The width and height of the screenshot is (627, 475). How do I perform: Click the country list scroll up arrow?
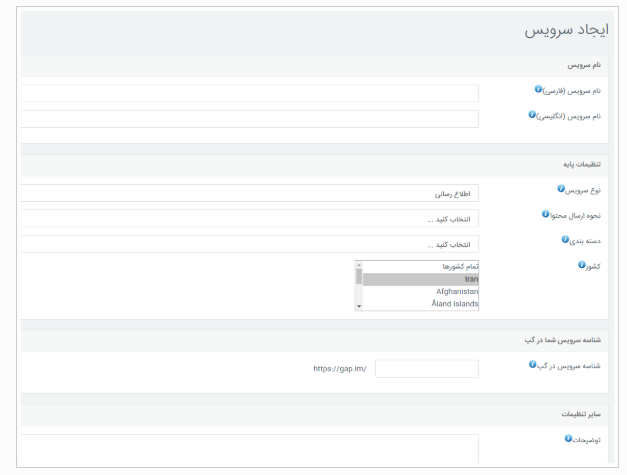tap(359, 265)
